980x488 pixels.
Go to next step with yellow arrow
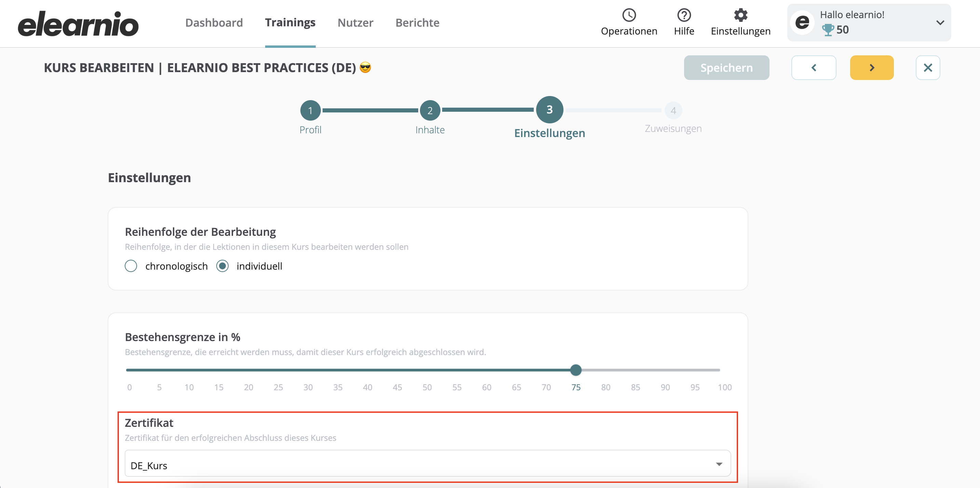[x=872, y=68]
